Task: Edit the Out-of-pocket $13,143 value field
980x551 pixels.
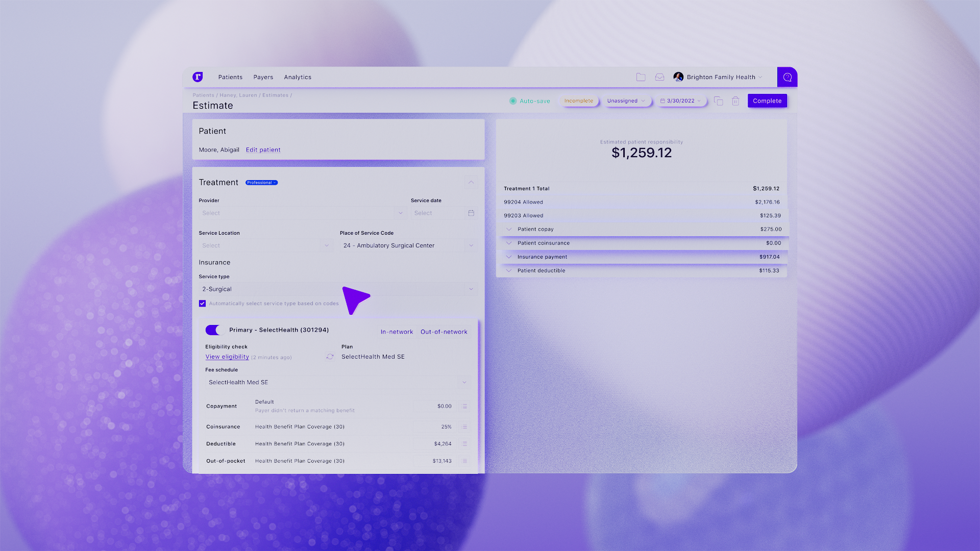Action: point(434,461)
